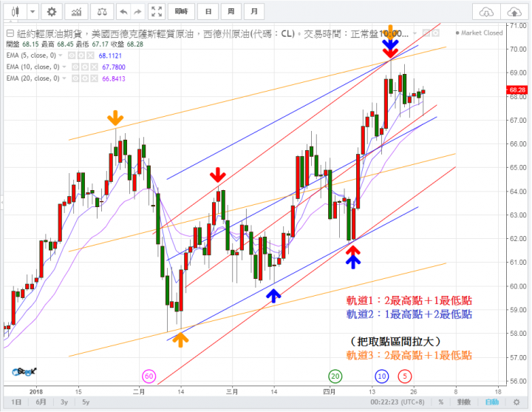Expand the EMA (5, close, 0) dropdown arrow
The height and width of the screenshot is (412, 532).
click(x=61, y=55)
